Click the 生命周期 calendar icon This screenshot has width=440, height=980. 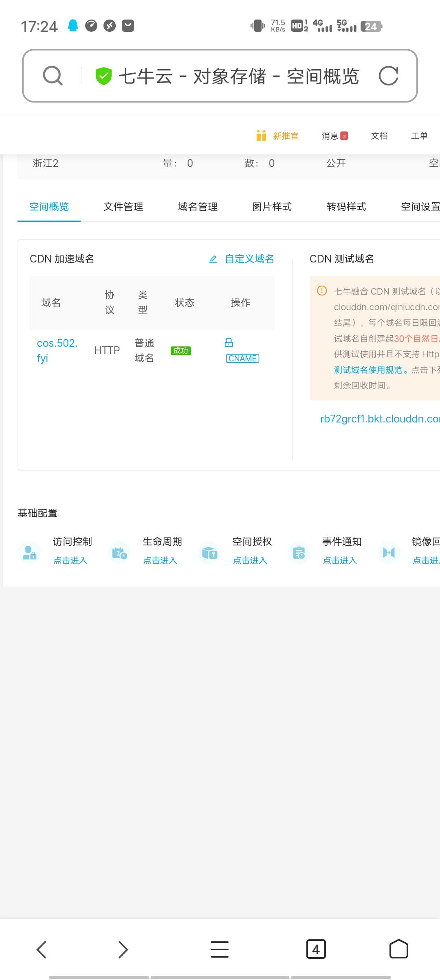[x=119, y=553]
